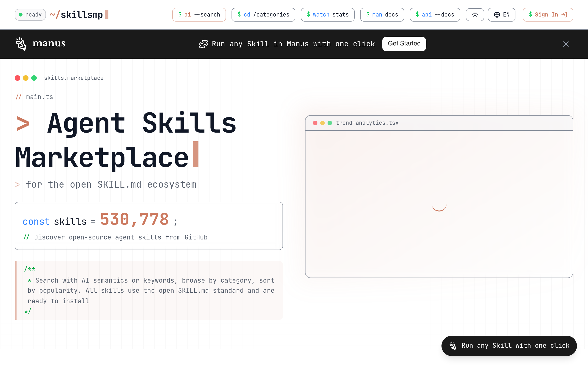The height and width of the screenshot is (367, 588).
Task: Select the "ai --search" navigation item
Action: [199, 14]
